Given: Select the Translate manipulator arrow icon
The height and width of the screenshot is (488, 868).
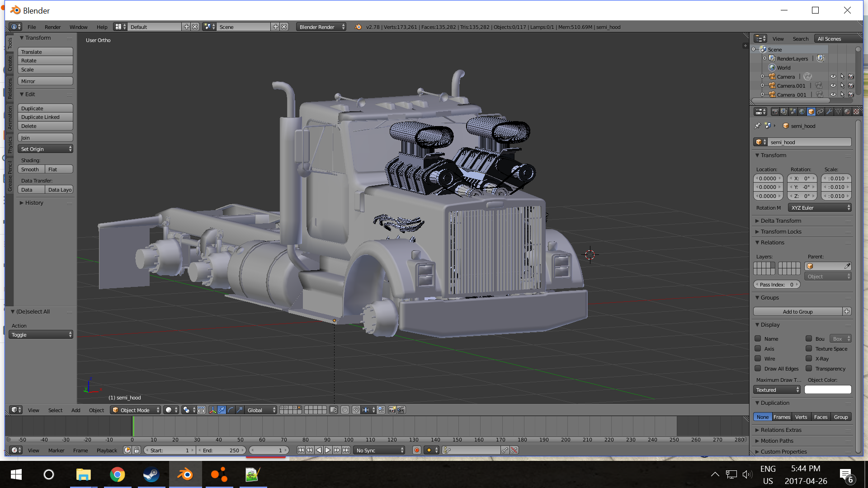Looking at the screenshot, I should click(x=222, y=410).
